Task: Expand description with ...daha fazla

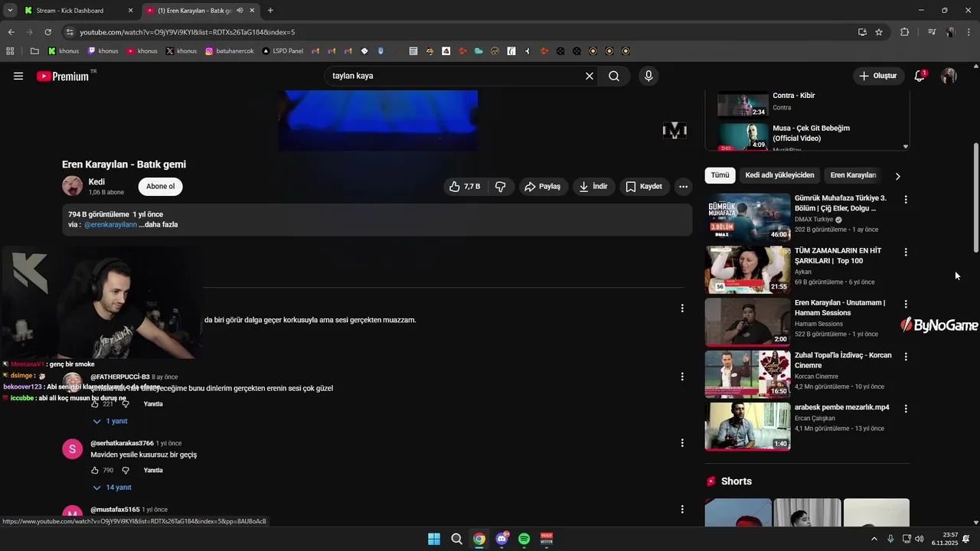Action: point(158,225)
